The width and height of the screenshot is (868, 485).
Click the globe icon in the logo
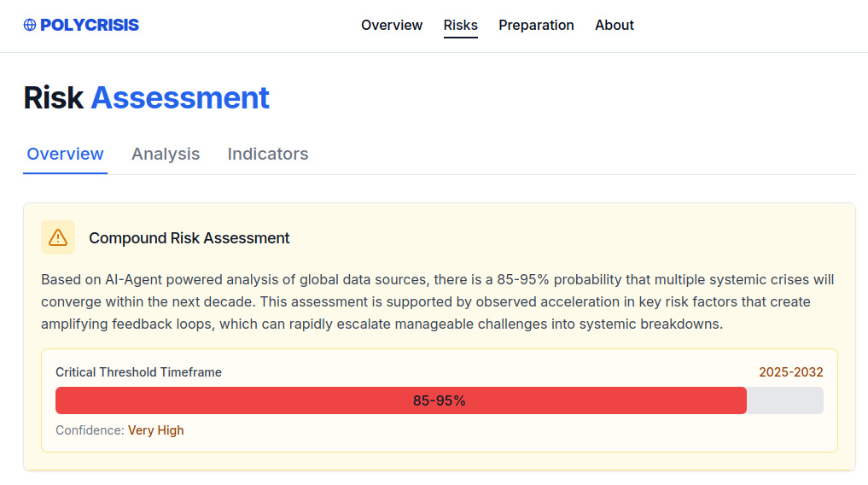[x=30, y=26]
